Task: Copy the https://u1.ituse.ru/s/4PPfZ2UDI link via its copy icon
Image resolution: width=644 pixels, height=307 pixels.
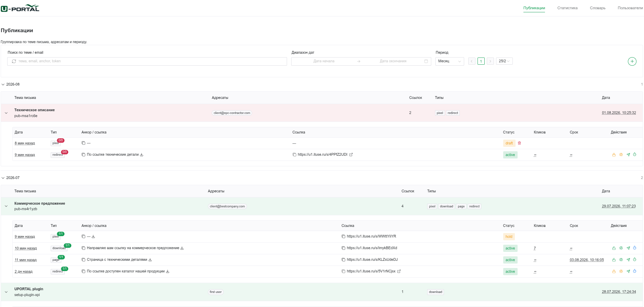Action: pyautogui.click(x=295, y=155)
